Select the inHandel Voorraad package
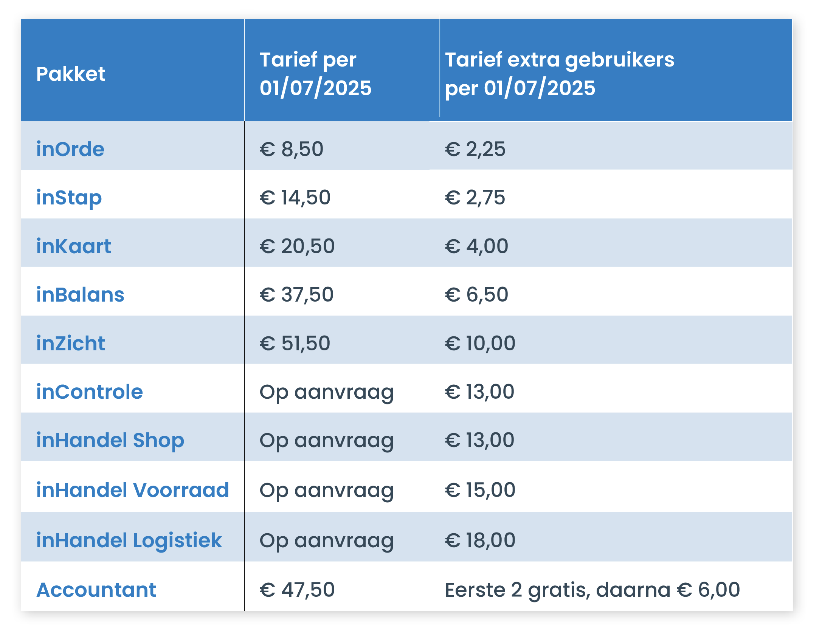 (x=133, y=490)
